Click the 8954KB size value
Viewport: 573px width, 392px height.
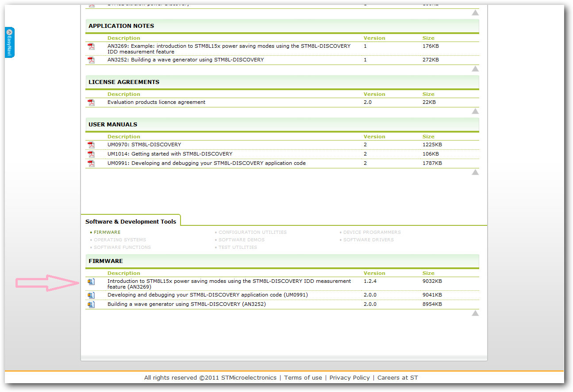(x=432, y=304)
